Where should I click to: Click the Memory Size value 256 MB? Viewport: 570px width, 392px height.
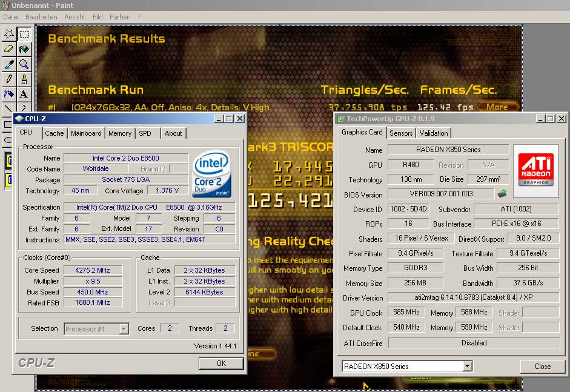pos(415,282)
